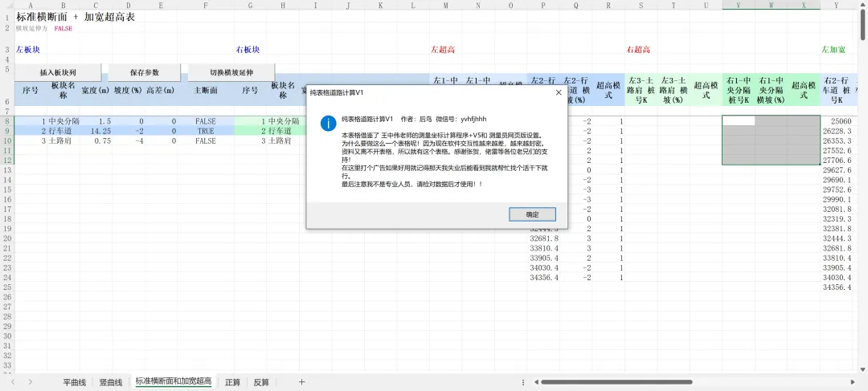This screenshot has height=391, width=868.
Task: Click vertical scrollbar down arrow
Action: point(863,369)
